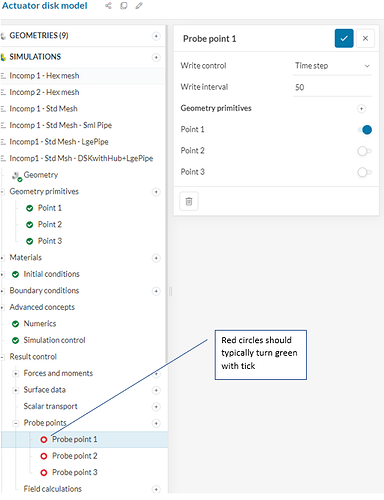The width and height of the screenshot is (384, 500).
Task: Click the GEOMETRIES (9) header
Action: pos(39,36)
